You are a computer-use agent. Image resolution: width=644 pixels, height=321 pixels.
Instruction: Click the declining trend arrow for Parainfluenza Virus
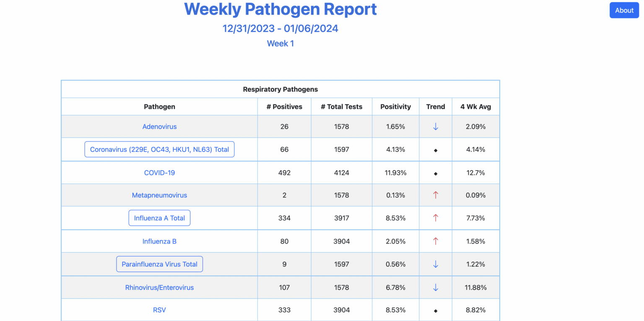tap(435, 264)
